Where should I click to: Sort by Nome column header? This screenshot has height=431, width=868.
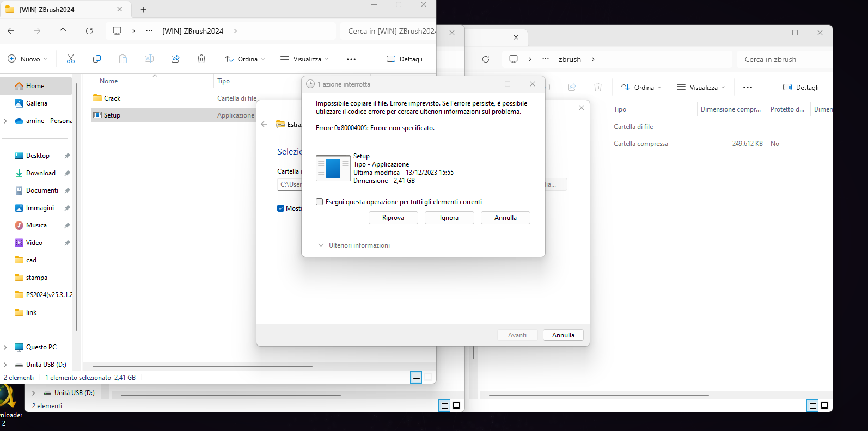(109, 81)
